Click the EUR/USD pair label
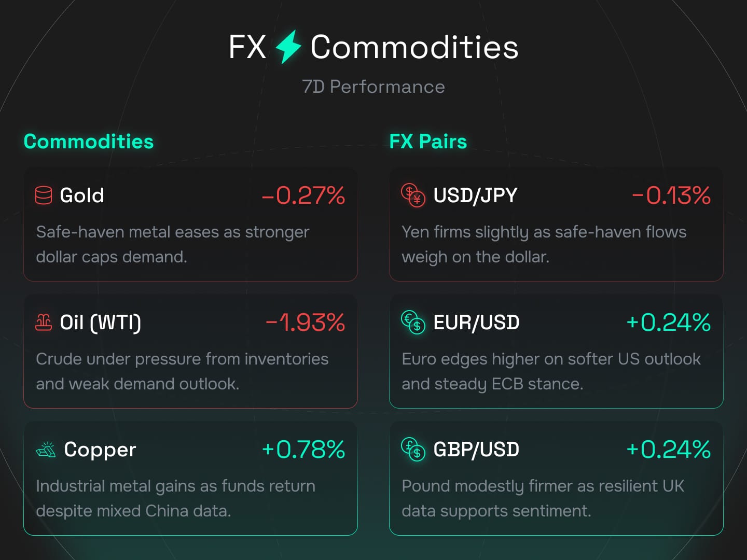Viewport: 747px width, 560px height. point(476,323)
